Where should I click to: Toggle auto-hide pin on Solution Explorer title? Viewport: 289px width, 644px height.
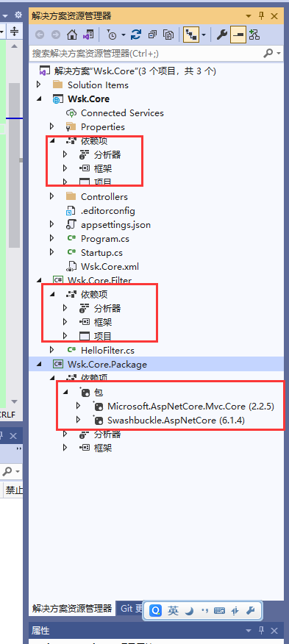click(261, 16)
